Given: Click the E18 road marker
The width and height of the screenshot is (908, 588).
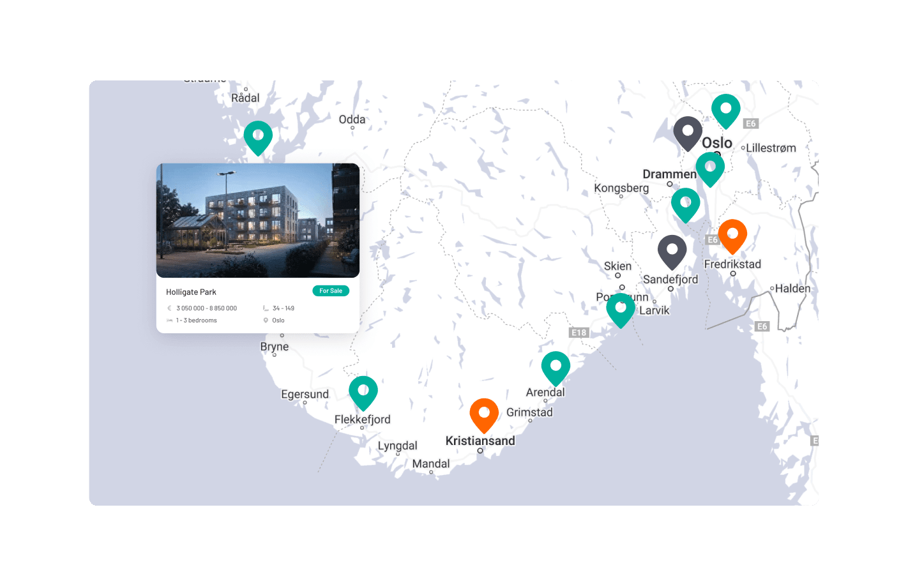Looking at the screenshot, I should click(x=579, y=333).
